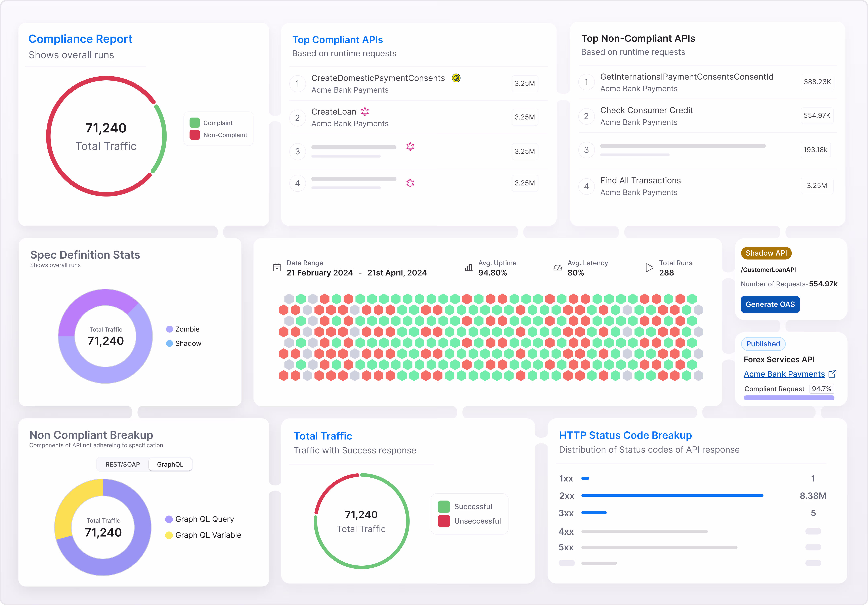Image resolution: width=868 pixels, height=607 pixels.
Task: Select the GraphQL tab
Action: 170,464
